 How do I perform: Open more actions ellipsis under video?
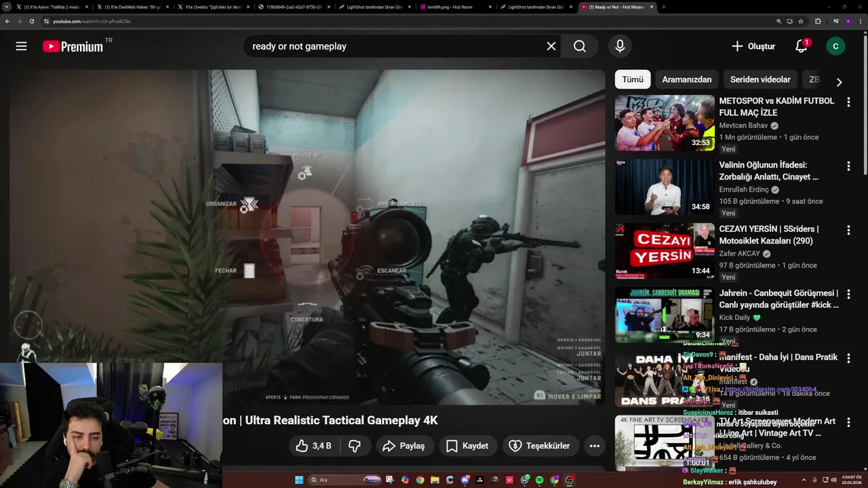pos(594,446)
